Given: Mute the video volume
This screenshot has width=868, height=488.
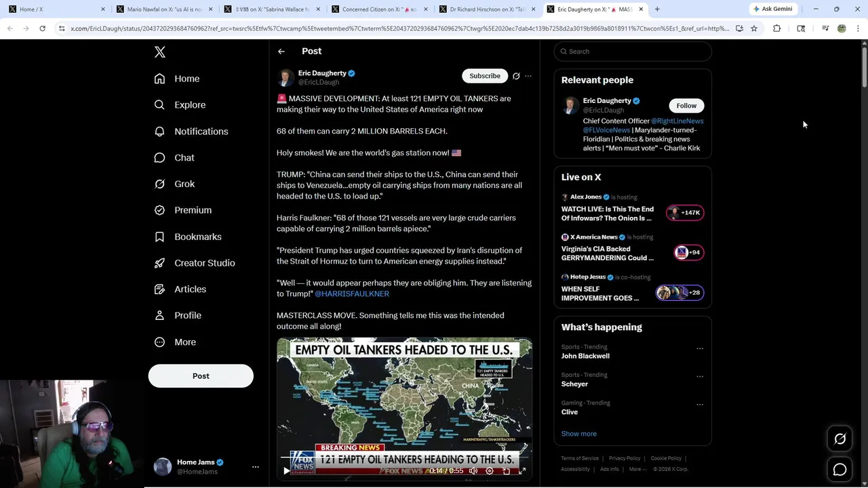Looking at the screenshot, I should point(473,470).
